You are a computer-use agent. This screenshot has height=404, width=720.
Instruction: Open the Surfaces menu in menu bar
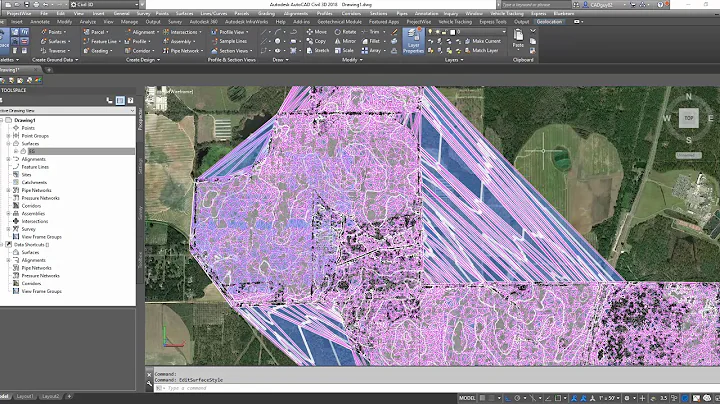184,13
